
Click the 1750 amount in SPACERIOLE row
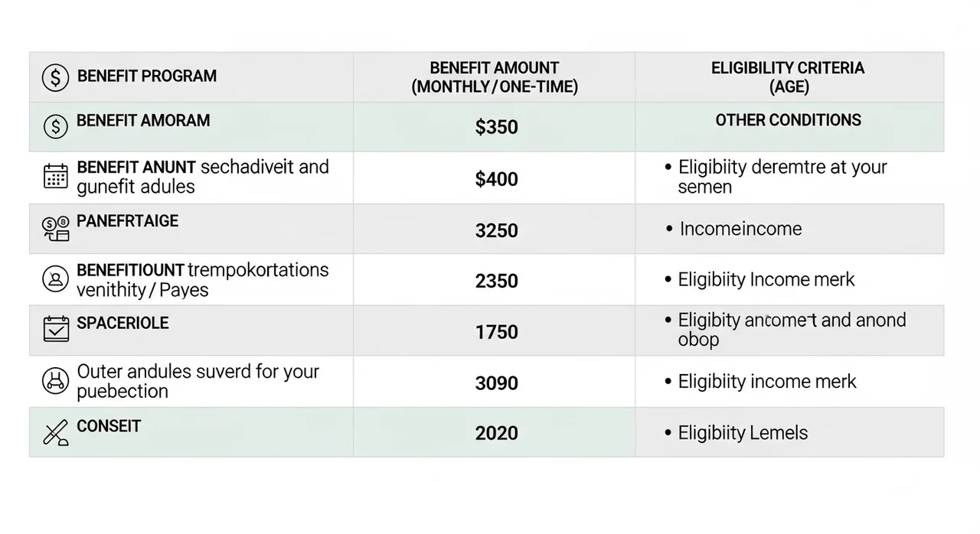tap(496, 332)
